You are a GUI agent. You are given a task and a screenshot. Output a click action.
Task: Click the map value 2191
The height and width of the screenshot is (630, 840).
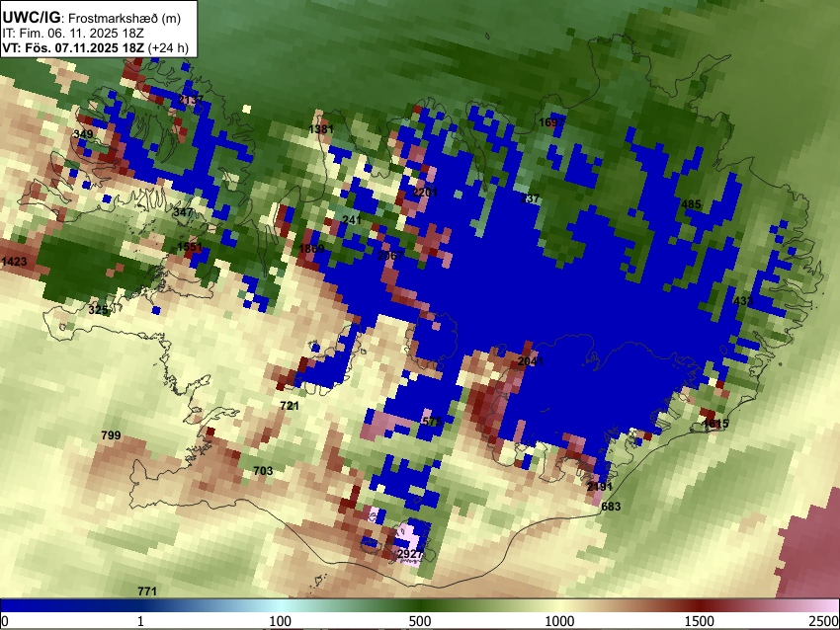[600, 487]
